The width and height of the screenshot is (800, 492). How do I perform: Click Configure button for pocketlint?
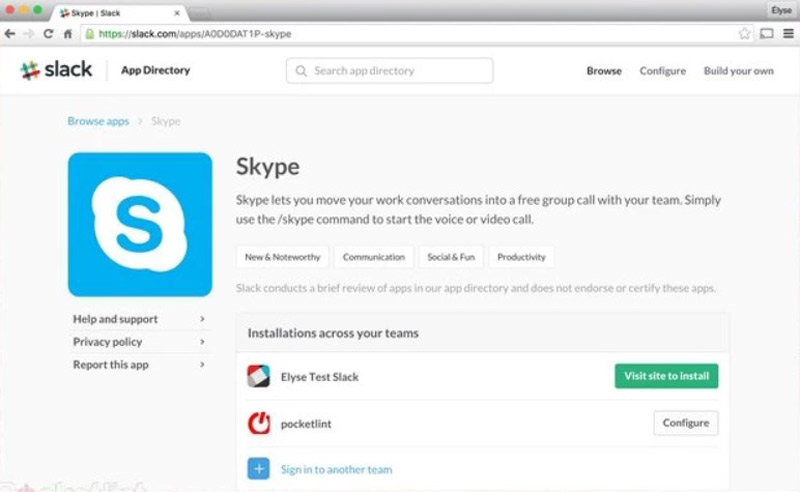tap(686, 423)
